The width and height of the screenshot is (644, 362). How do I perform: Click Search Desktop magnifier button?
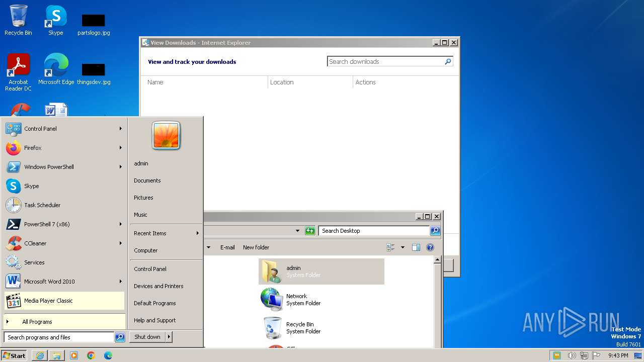click(435, 231)
